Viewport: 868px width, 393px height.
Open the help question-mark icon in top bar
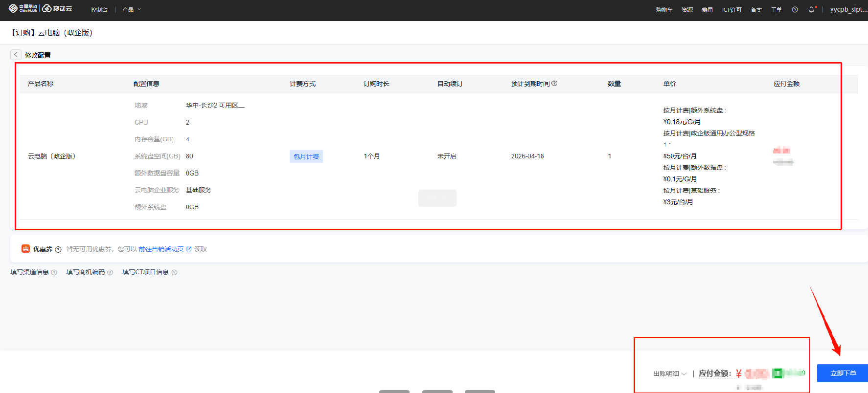click(795, 9)
